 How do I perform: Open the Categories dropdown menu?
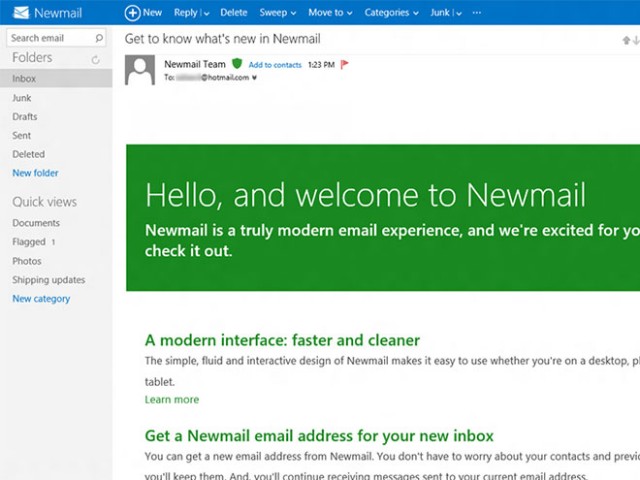[x=391, y=13]
